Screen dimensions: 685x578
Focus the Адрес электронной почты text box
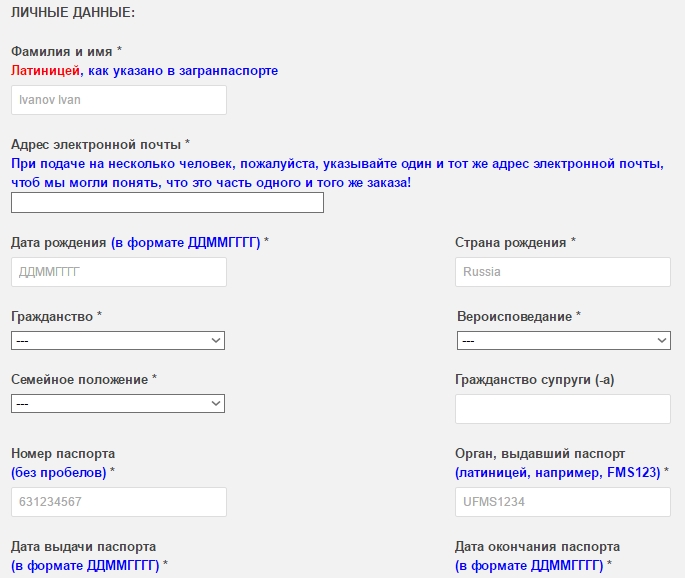[167, 203]
